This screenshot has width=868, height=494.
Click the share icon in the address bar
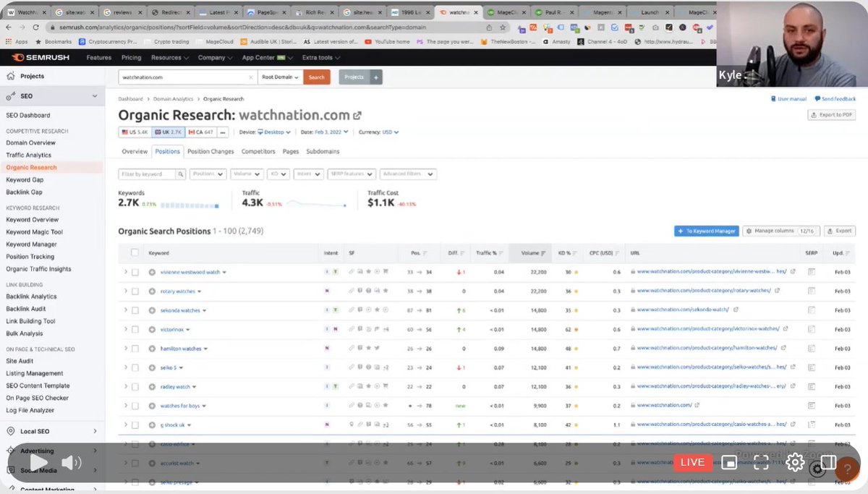[490, 27]
